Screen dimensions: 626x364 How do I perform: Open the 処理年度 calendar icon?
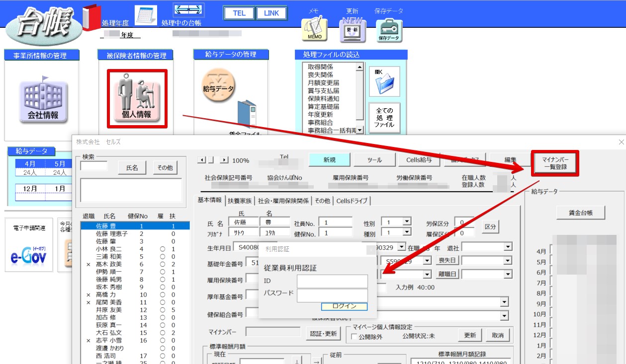[146, 15]
